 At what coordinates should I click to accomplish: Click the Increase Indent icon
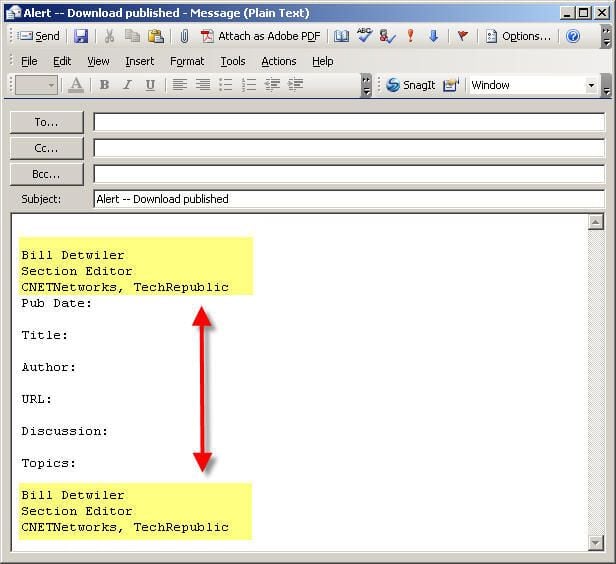pyautogui.click(x=295, y=85)
